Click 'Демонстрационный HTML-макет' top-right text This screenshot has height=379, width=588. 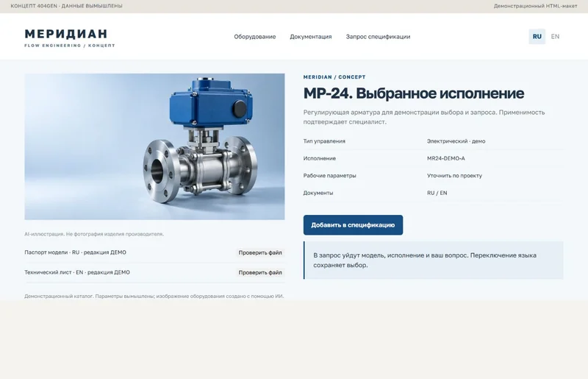coord(535,6)
